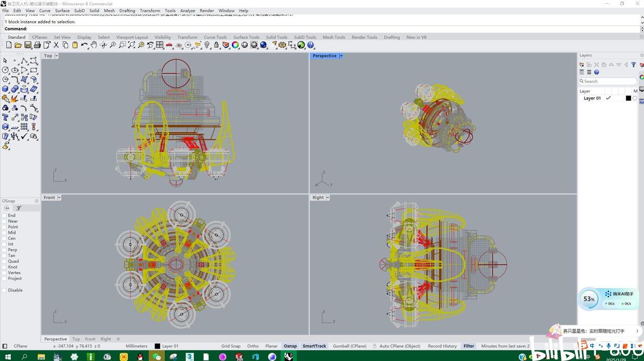Open the Front viewport dropdown arrow

[59, 198]
